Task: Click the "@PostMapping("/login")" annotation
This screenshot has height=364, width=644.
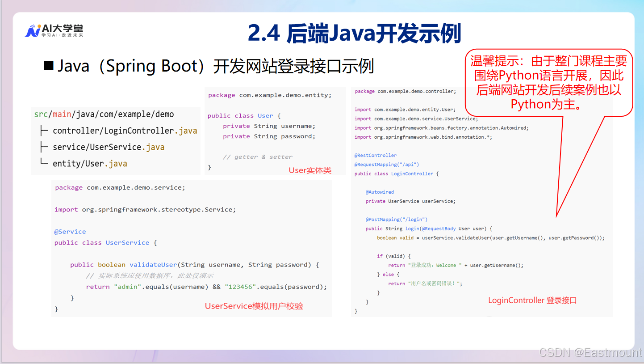Action: (397, 220)
